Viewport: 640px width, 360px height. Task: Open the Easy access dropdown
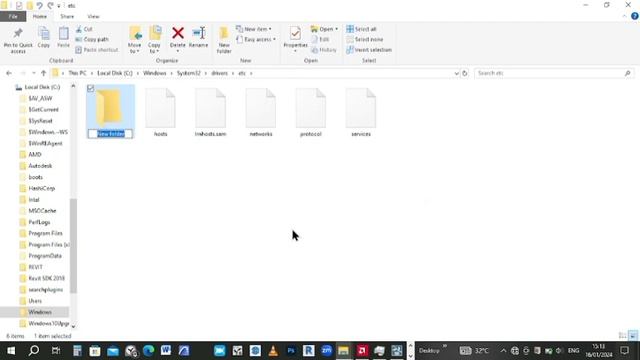(x=256, y=39)
